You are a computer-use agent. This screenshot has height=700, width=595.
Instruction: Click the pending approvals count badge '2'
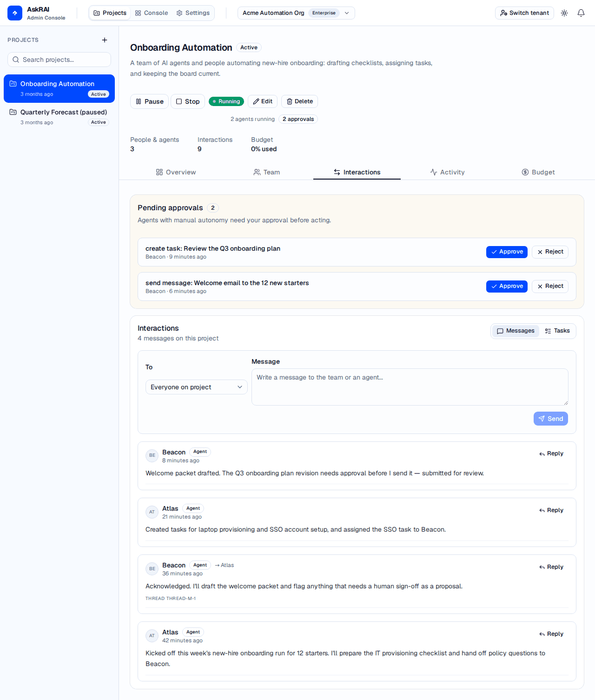click(x=213, y=208)
